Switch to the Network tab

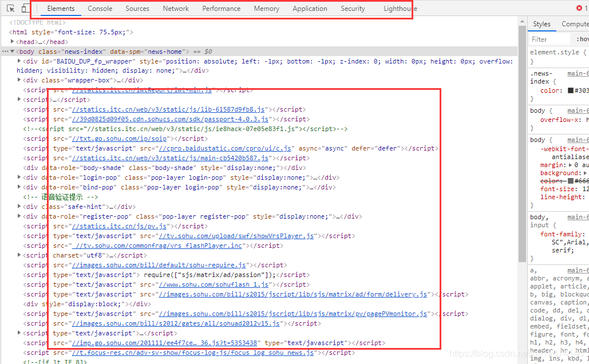(176, 8)
